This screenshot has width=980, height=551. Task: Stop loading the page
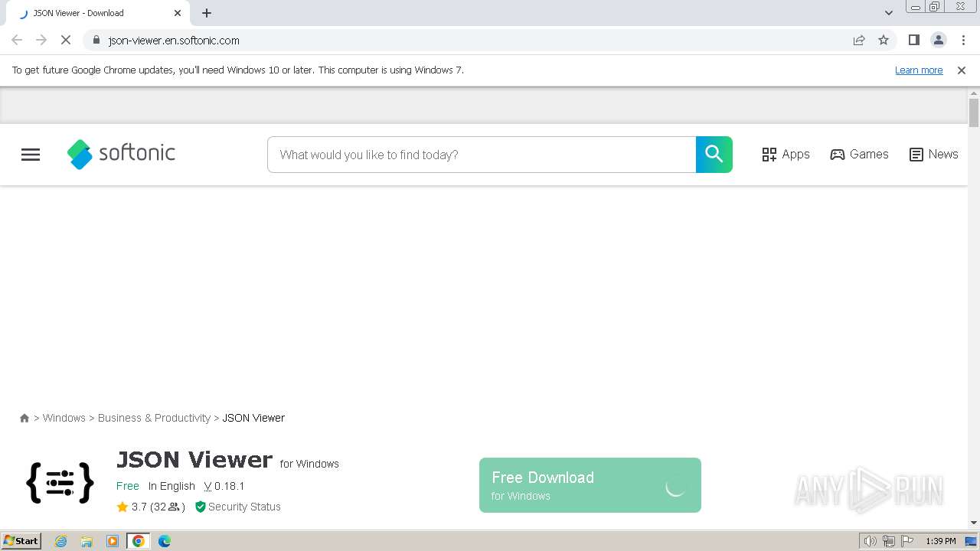click(66, 40)
